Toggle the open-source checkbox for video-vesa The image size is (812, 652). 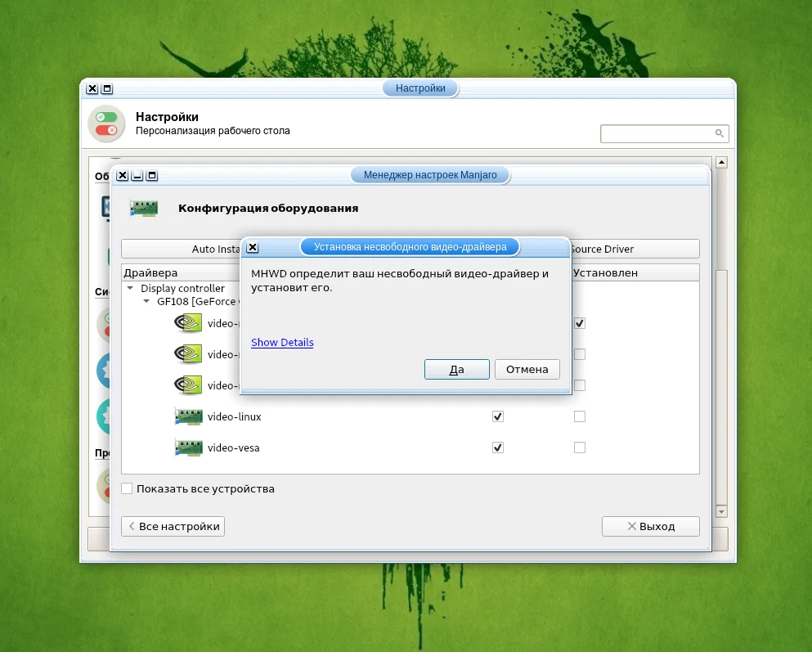(498, 447)
